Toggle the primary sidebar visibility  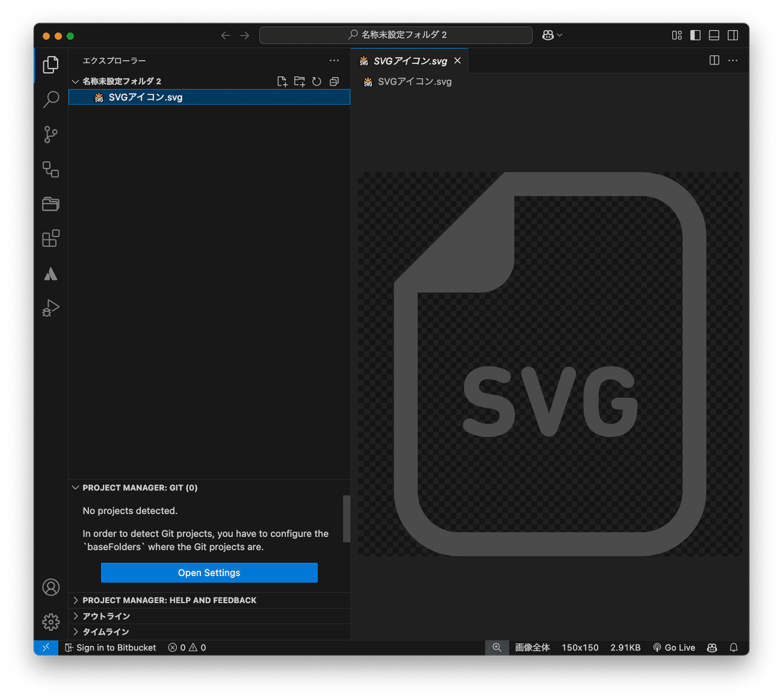click(695, 35)
